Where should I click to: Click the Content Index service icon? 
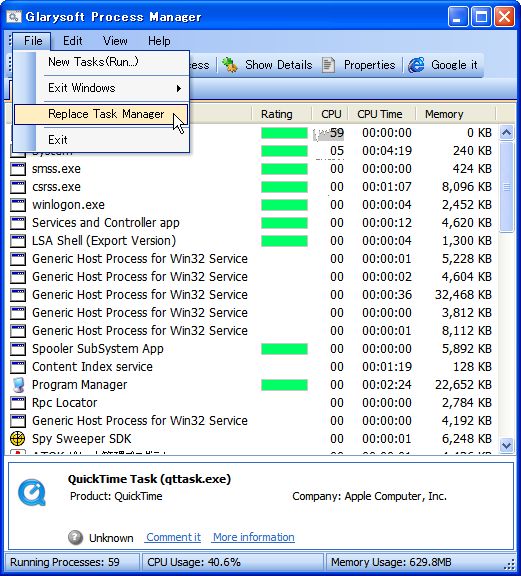point(18,367)
